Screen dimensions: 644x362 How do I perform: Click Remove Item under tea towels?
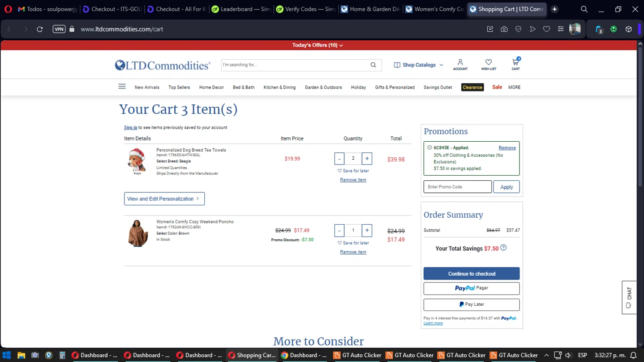[x=353, y=180]
